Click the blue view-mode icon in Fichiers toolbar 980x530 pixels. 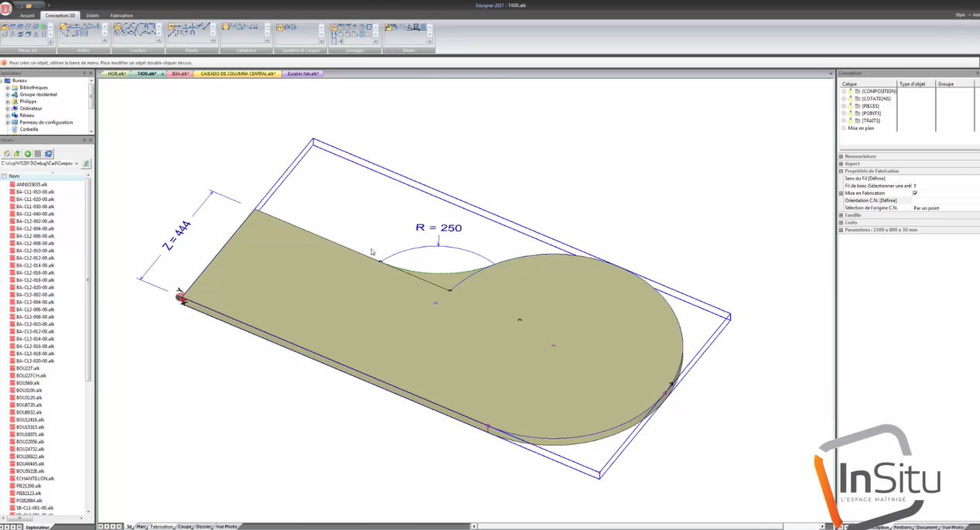click(x=49, y=154)
